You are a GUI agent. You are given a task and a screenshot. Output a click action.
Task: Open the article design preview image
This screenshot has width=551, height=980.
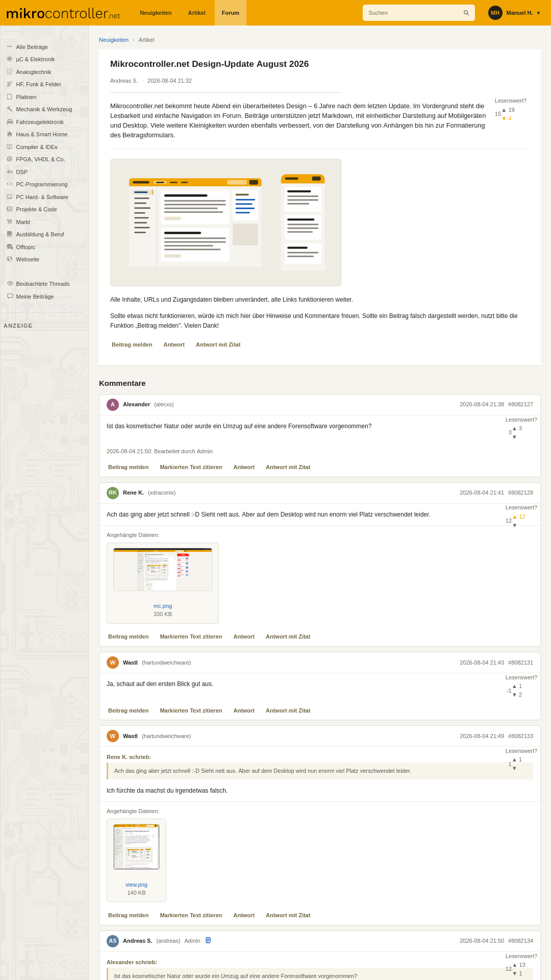pos(226,223)
